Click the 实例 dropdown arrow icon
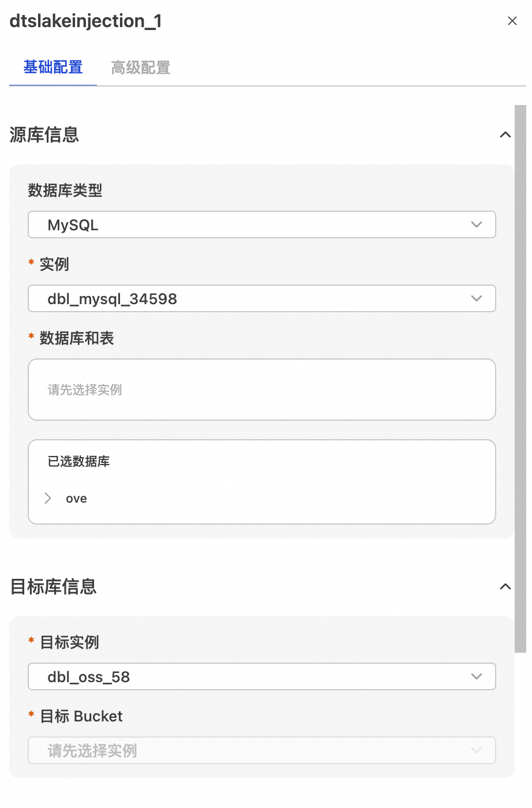The height and width of the screenshot is (808, 532). 477,299
